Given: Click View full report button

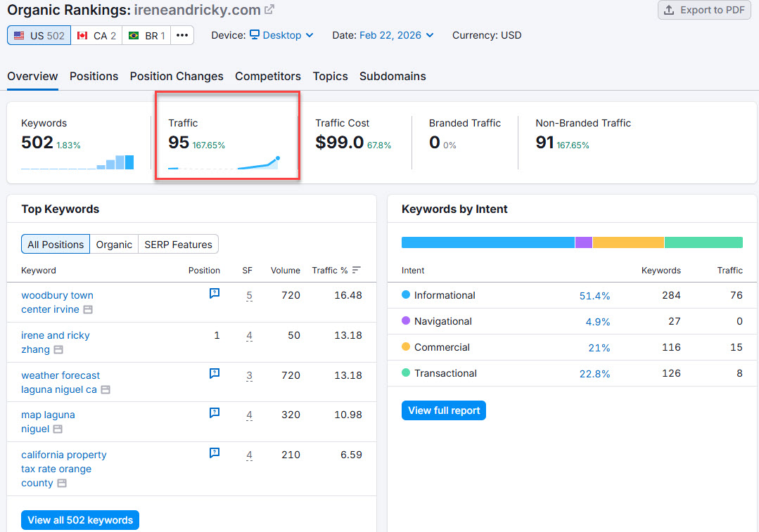Looking at the screenshot, I should click(443, 410).
